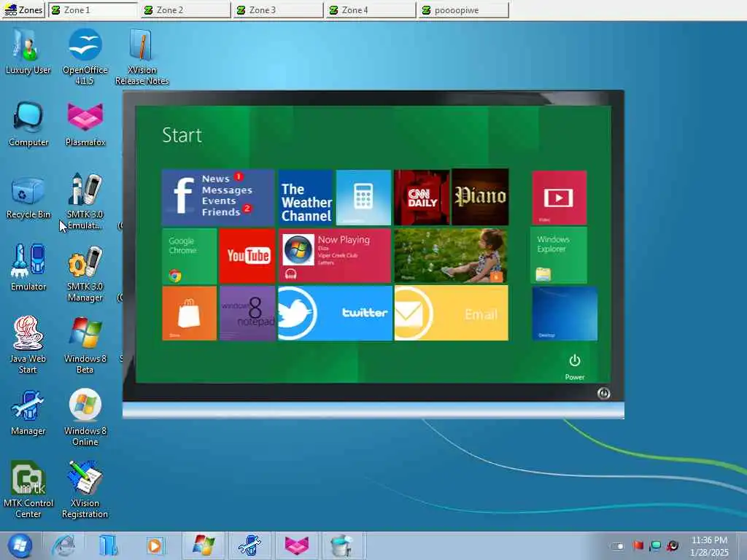Click the Power button in Start screen
The height and width of the screenshot is (560, 747).
[x=575, y=367]
